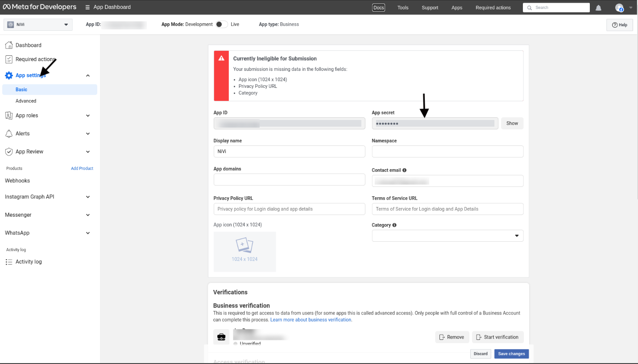This screenshot has width=638, height=364.
Task: Expand the Messenger section chevron
Action: click(x=88, y=215)
